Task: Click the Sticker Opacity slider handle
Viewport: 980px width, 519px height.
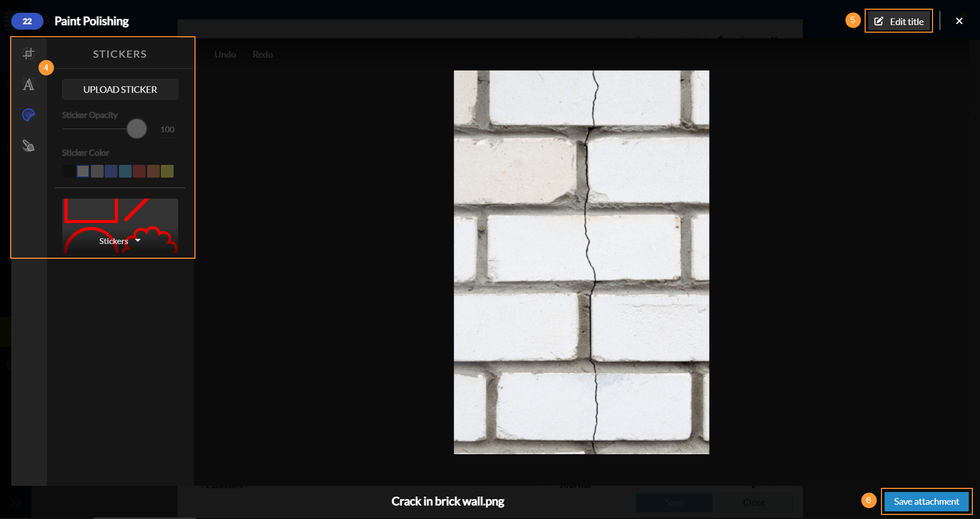Action: tap(137, 129)
